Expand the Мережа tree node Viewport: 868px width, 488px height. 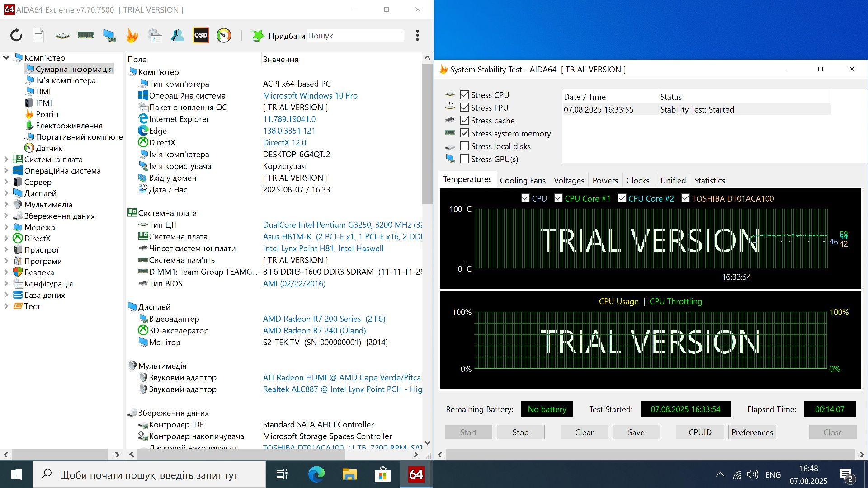click(6, 227)
